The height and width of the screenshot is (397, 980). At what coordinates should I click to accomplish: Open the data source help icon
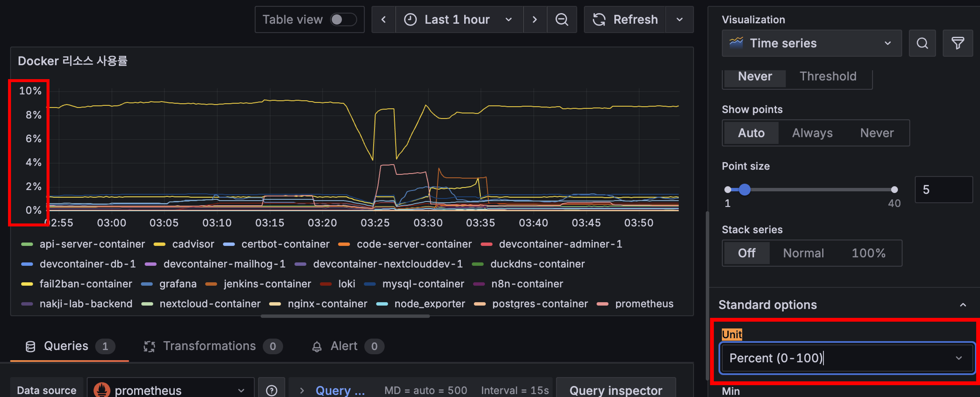(271, 390)
